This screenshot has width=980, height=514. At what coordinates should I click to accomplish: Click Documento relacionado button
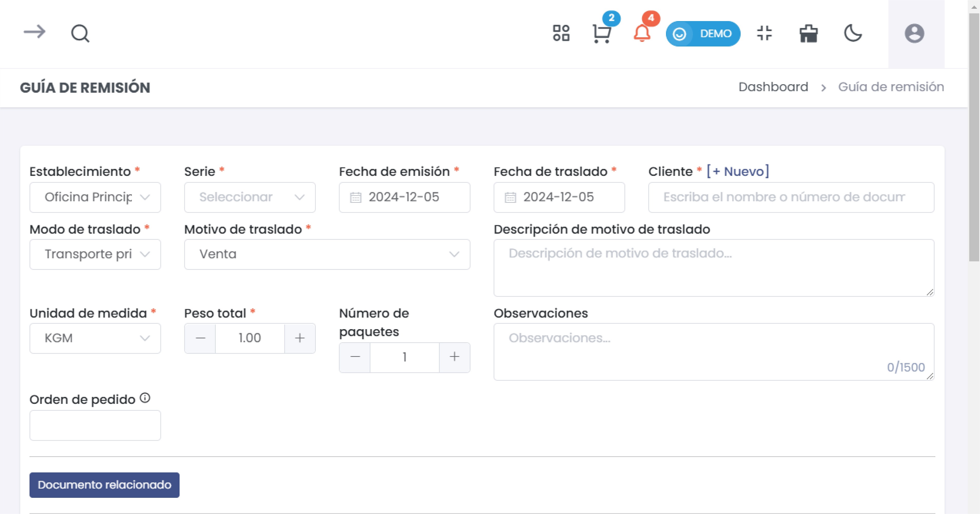tap(104, 485)
